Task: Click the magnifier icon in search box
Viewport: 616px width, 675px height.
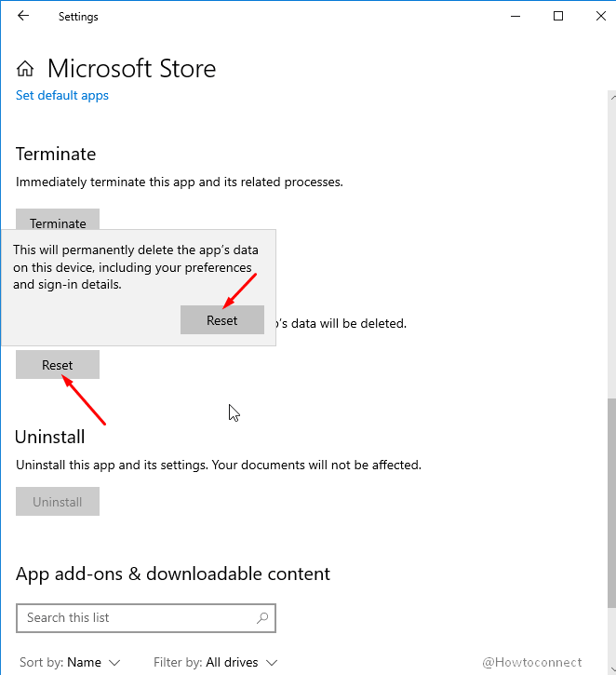Action: point(262,618)
